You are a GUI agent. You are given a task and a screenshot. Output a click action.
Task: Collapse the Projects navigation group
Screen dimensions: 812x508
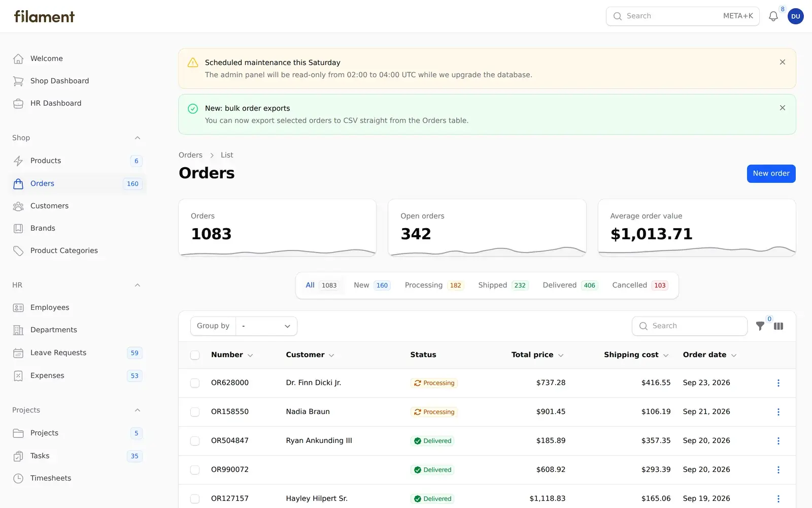137,410
